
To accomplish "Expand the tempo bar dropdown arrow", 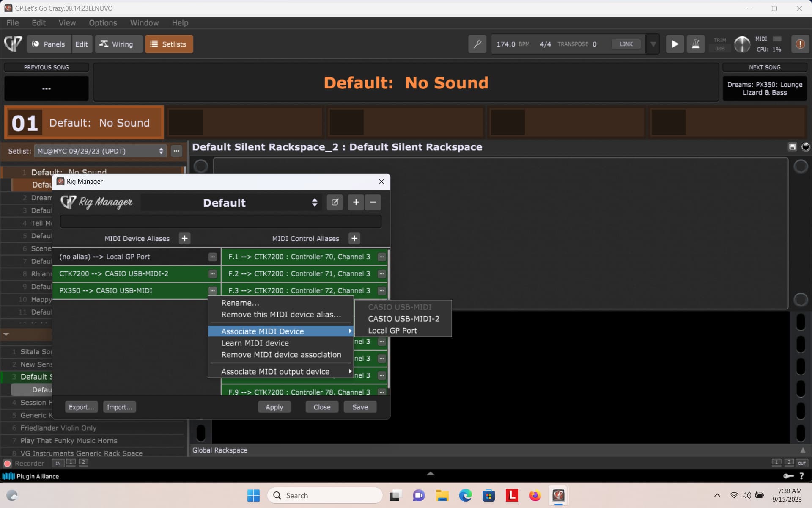I will pyautogui.click(x=653, y=44).
